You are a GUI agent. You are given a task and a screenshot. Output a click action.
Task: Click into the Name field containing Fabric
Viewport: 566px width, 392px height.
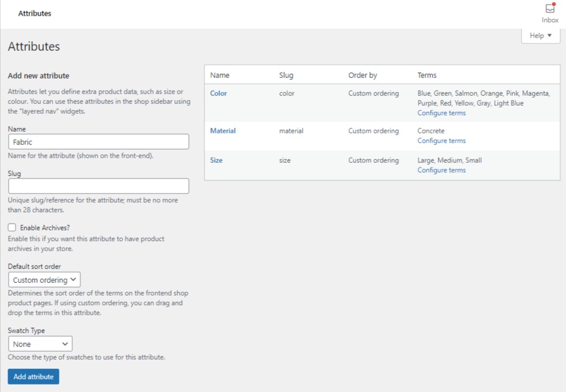pos(99,141)
